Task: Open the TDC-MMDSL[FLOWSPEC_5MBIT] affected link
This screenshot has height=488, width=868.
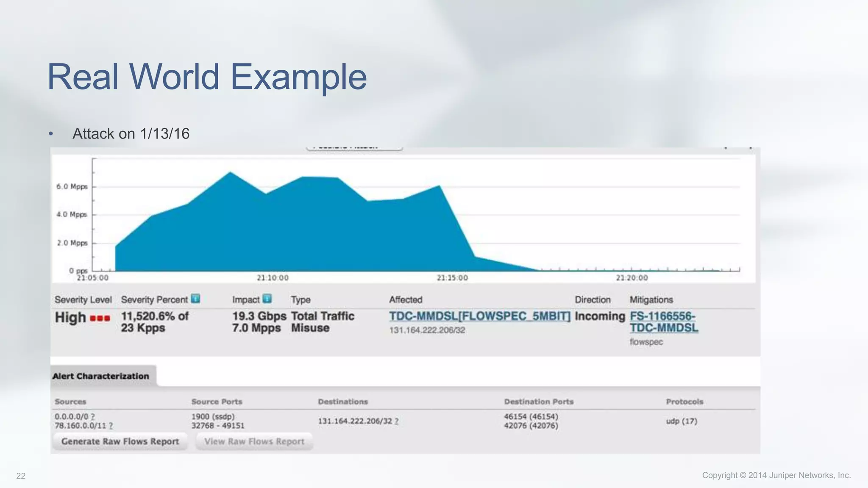Action: pos(480,316)
